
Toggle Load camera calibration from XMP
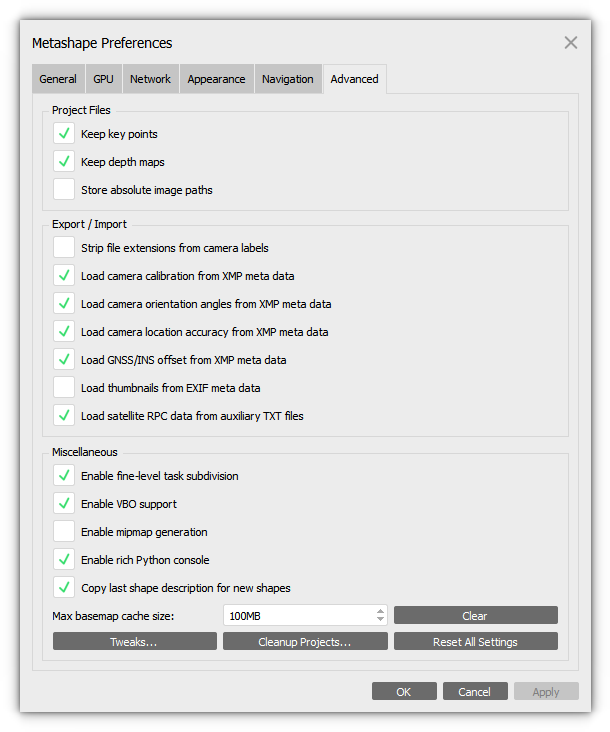point(64,275)
